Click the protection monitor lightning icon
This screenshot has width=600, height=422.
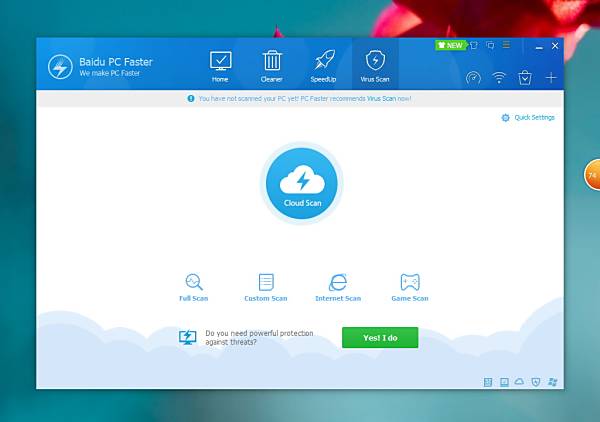pyautogui.click(x=188, y=337)
